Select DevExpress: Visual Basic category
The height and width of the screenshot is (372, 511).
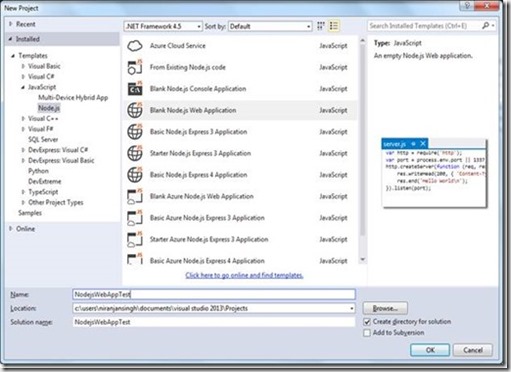point(61,161)
